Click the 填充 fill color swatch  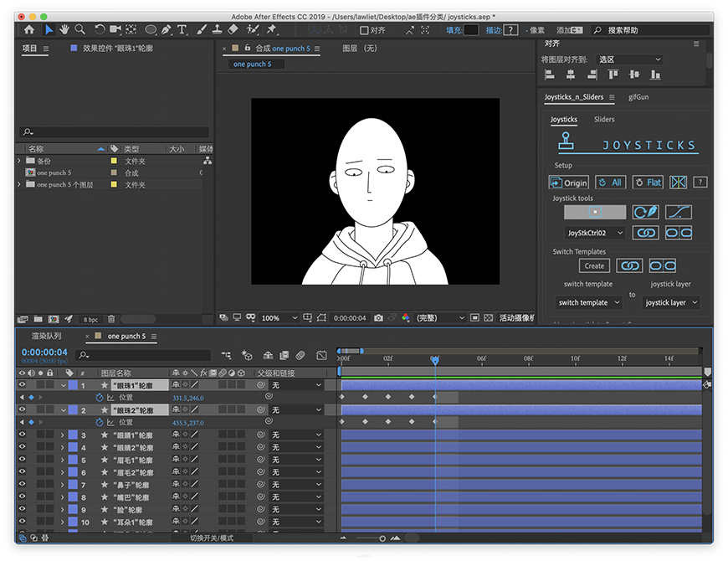click(x=471, y=30)
